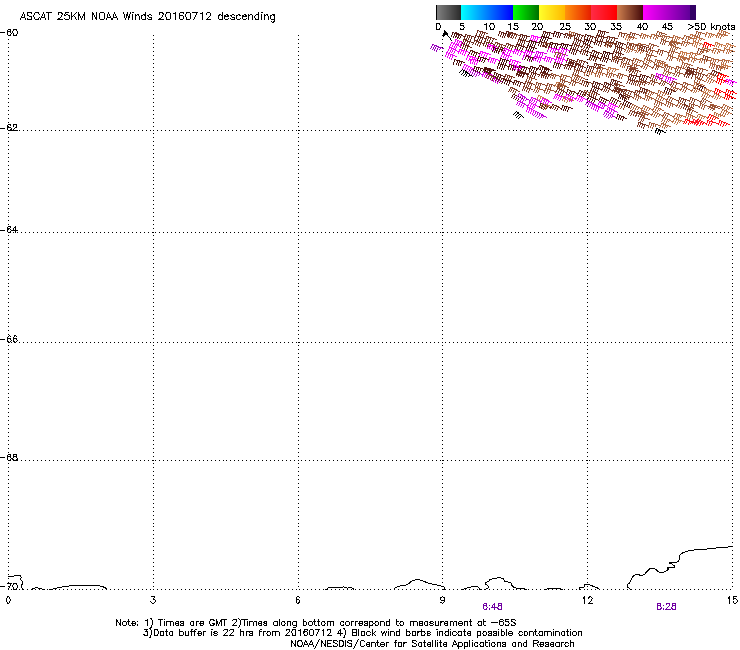Select the green 15-20 knots legend segment
The height and width of the screenshot is (650, 740).
(526, 12)
